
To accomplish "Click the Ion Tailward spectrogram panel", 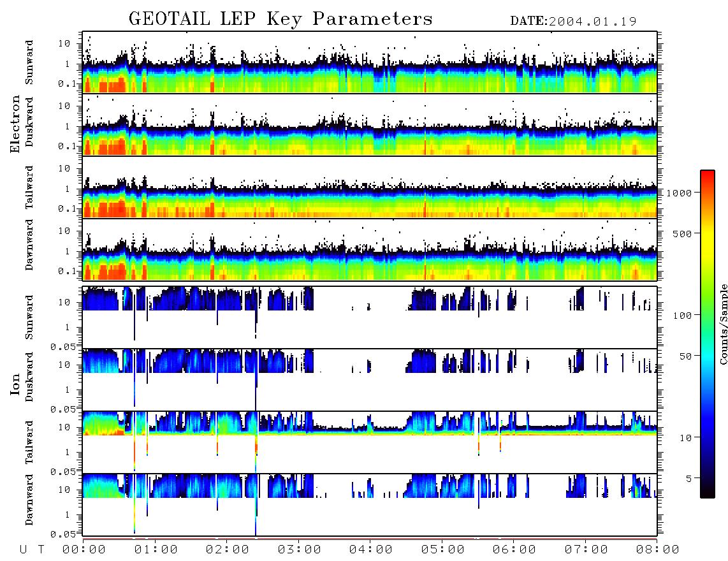I will click(x=370, y=442).
